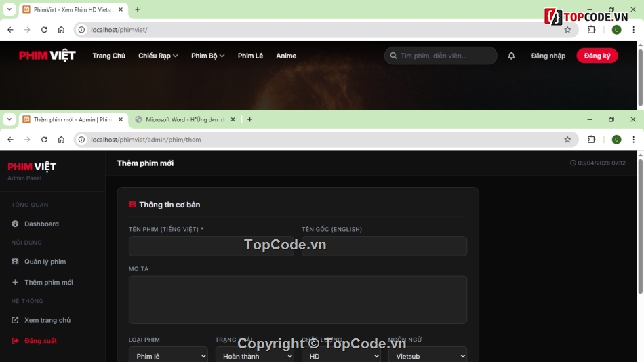
Task: Click home icon in admin browser window
Action: click(61, 140)
